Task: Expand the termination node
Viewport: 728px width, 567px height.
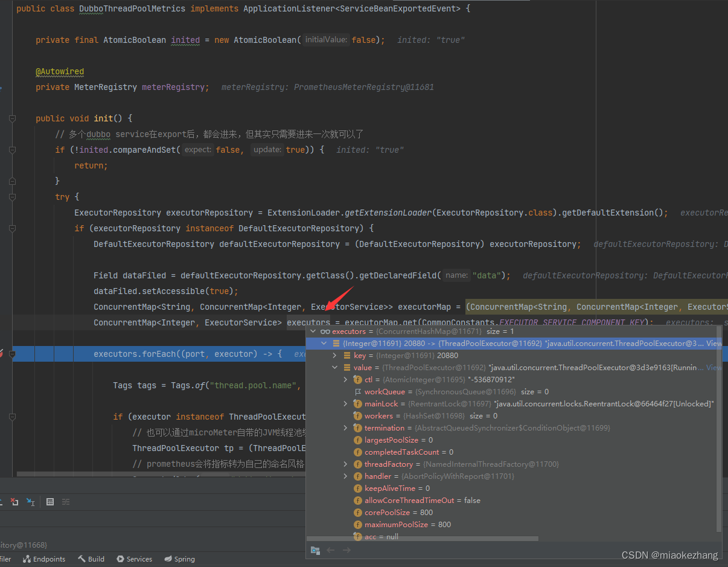Action: [x=346, y=428]
